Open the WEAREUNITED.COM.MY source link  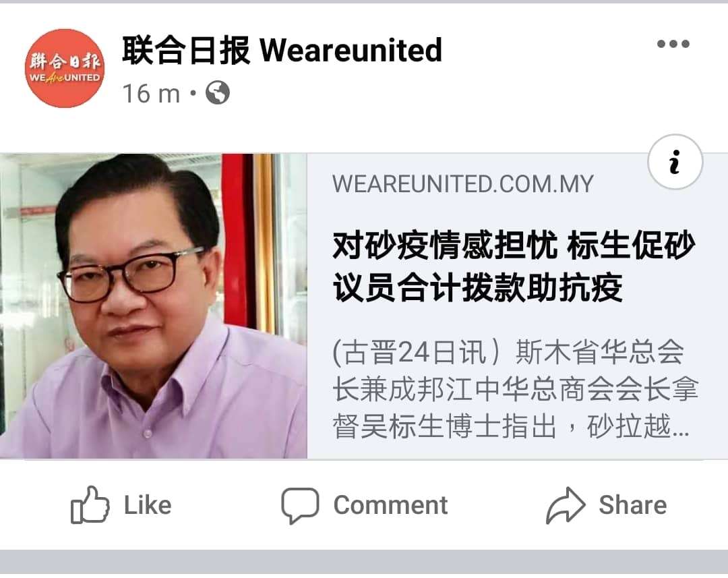click(463, 184)
